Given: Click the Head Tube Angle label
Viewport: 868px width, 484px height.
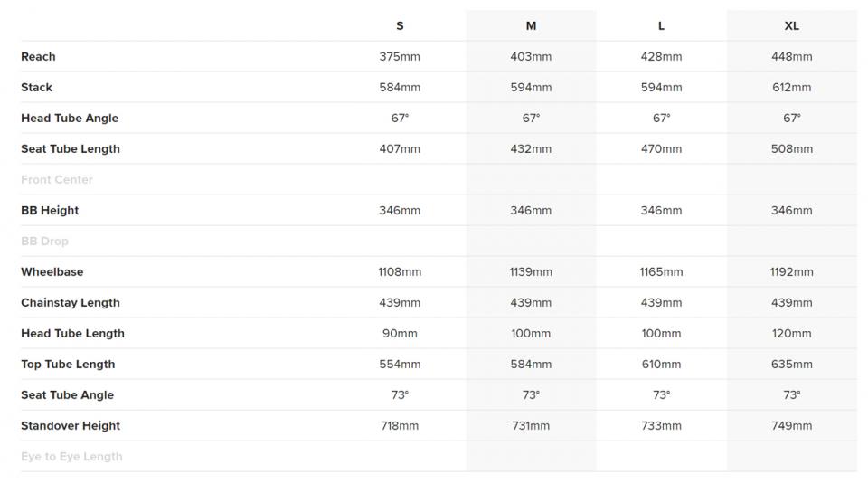Looking at the screenshot, I should click(70, 118).
